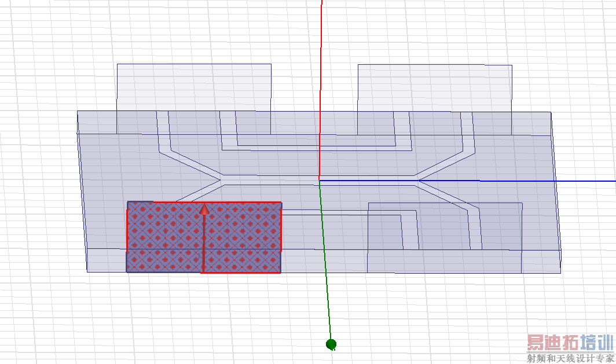Click the red integration line arrowhead
Image resolution: width=616 pixels, height=364 pixels.
(x=204, y=209)
